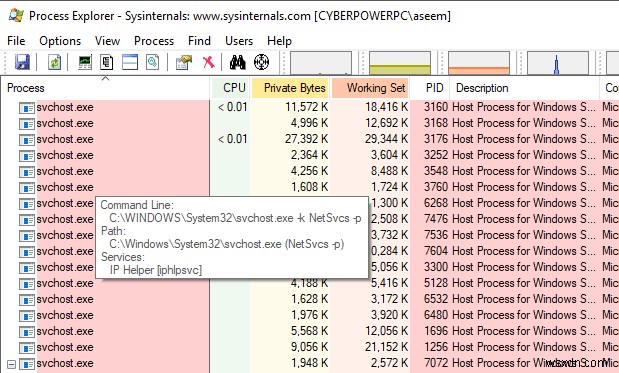619x373 pixels.
Task: Sort by the Private Bytes column header
Action: click(x=291, y=88)
